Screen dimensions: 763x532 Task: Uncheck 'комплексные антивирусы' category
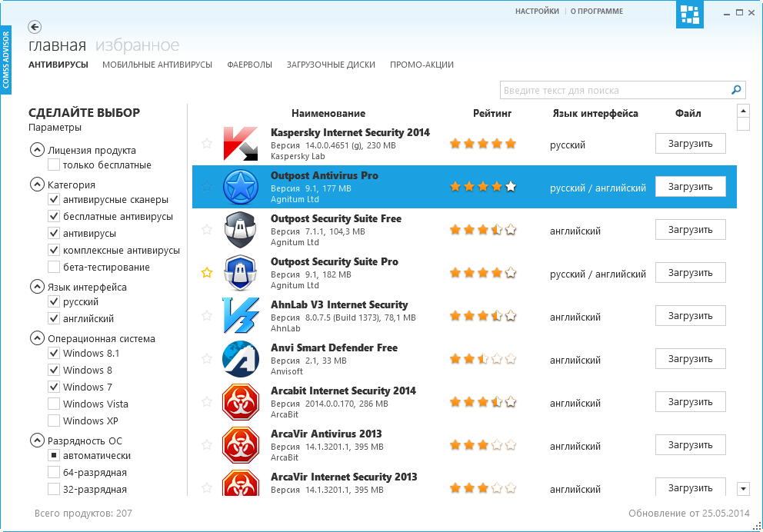[54, 251]
